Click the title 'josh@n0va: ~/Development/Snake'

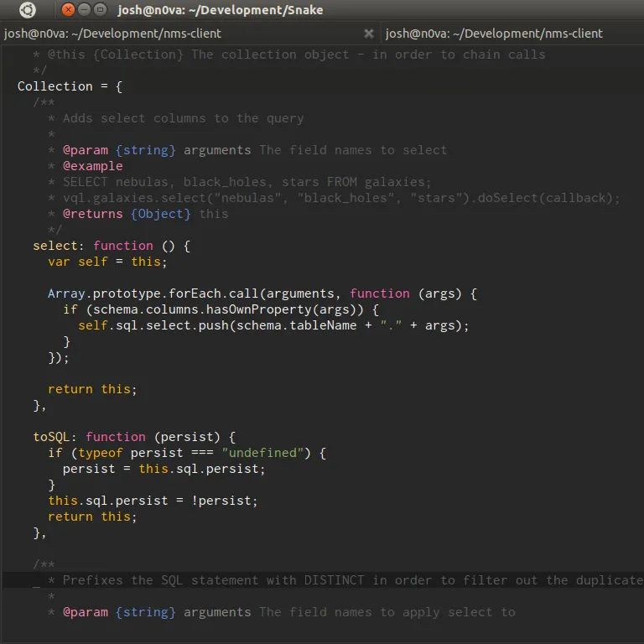tap(221, 10)
